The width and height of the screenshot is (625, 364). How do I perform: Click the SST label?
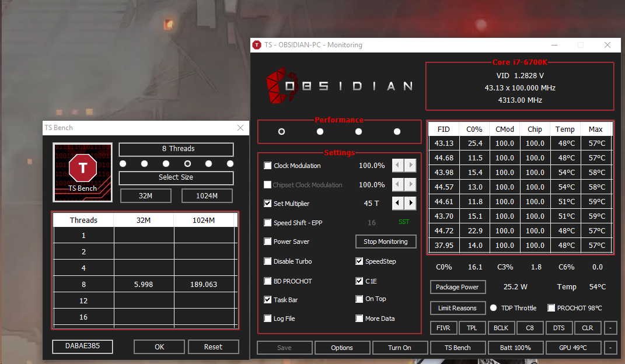click(x=404, y=222)
